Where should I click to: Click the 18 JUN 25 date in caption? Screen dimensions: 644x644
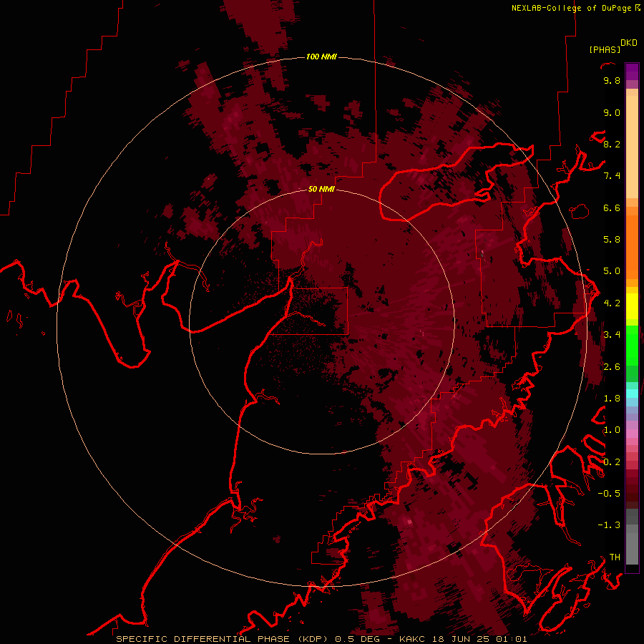tap(462, 639)
